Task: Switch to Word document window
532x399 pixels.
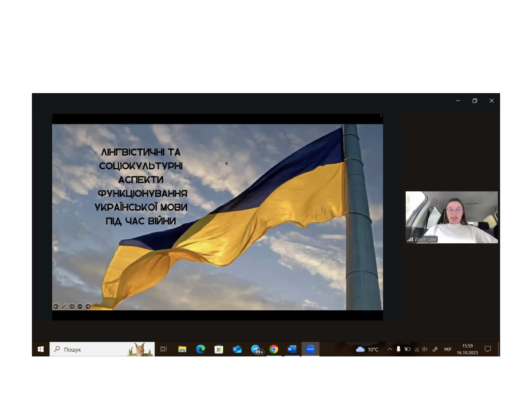Action: [292, 349]
